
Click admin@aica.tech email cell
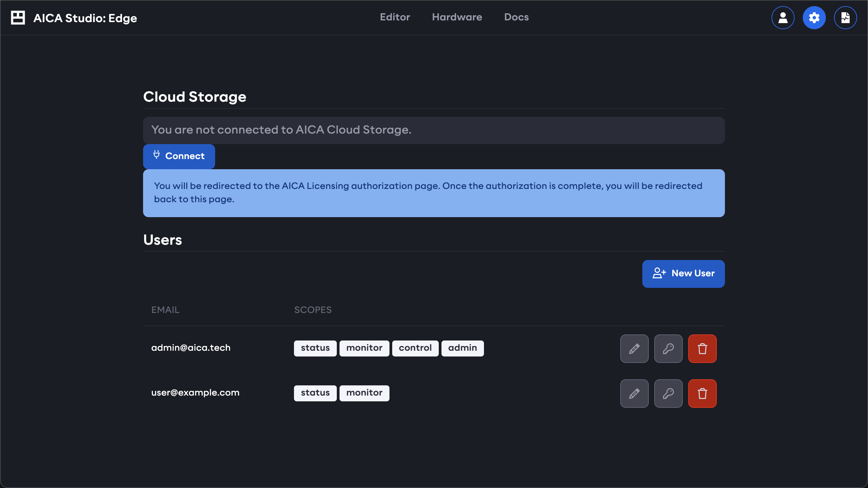click(191, 348)
